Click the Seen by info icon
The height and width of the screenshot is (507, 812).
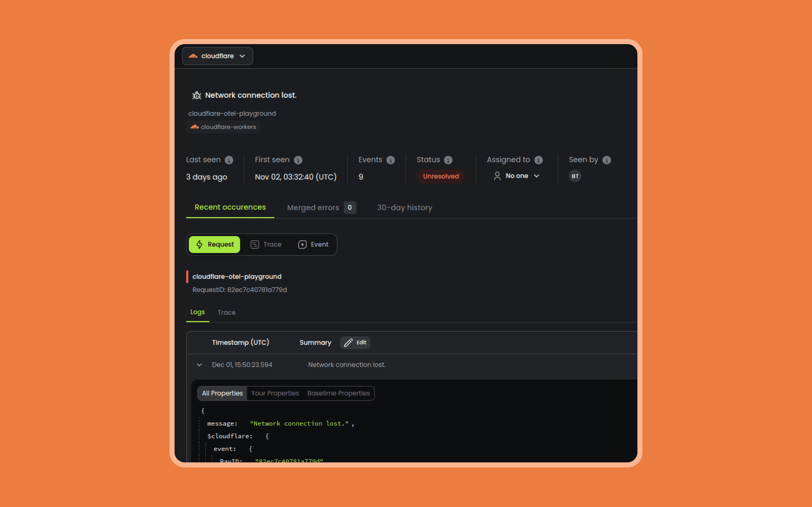click(606, 160)
